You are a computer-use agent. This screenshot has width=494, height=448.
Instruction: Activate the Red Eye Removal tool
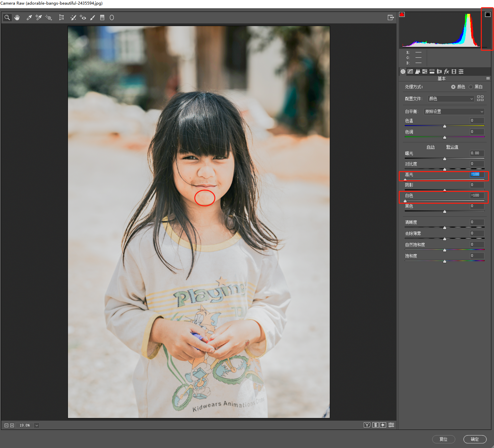(83, 17)
